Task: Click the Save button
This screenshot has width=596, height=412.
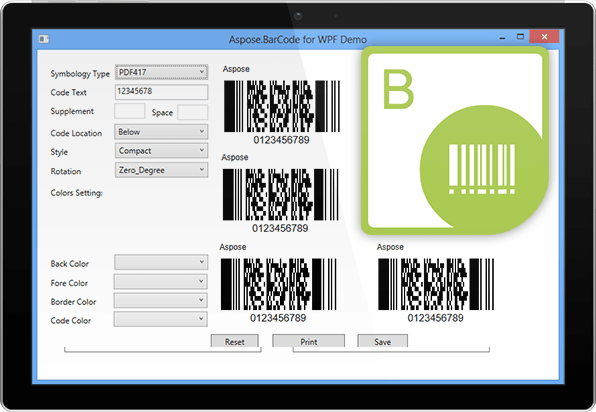Action: (382, 341)
